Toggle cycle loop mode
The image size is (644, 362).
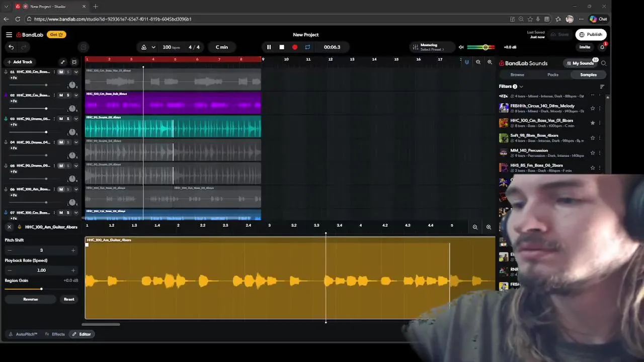pos(307,47)
